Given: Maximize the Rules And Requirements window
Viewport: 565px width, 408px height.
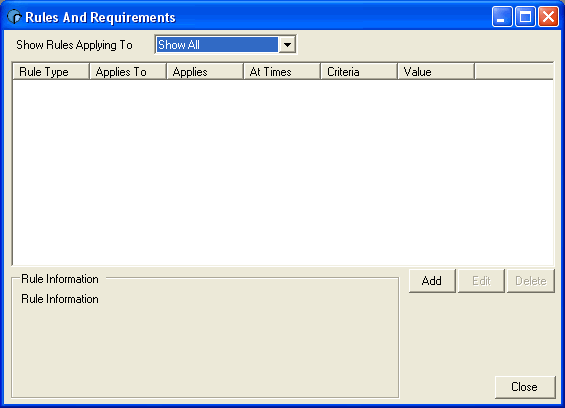Looking at the screenshot, I should (525, 17).
